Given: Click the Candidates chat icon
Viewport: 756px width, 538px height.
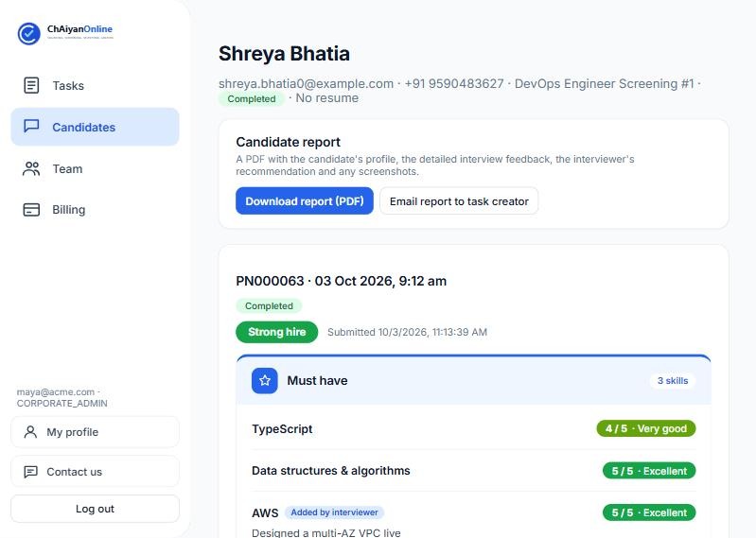Looking at the screenshot, I should tap(31, 127).
